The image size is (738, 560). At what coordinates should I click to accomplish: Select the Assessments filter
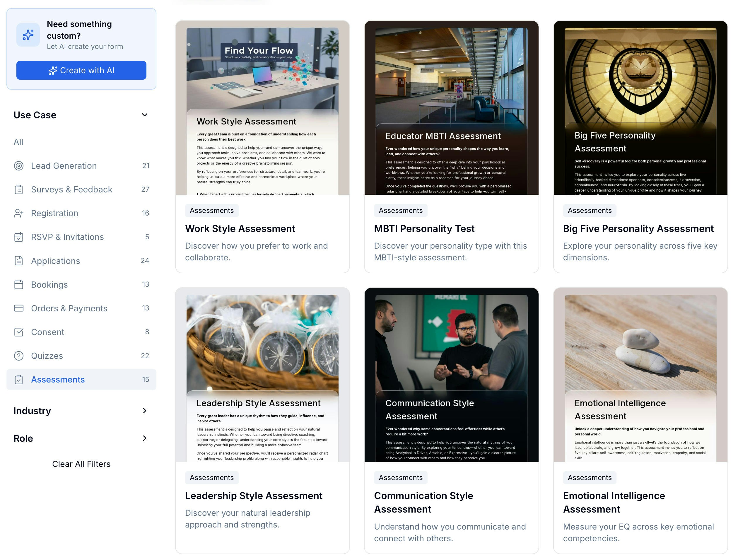point(58,380)
